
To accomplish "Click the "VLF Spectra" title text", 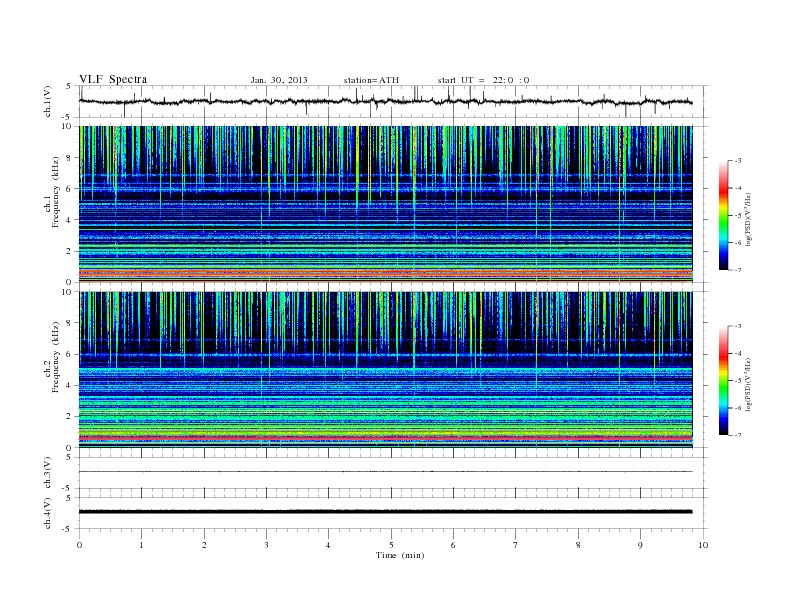I will (113, 79).
